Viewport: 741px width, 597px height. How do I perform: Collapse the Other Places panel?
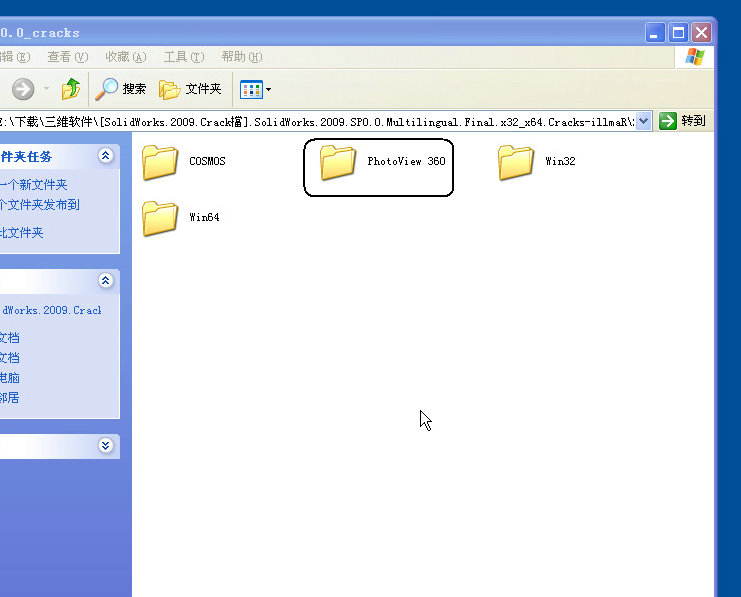105,281
